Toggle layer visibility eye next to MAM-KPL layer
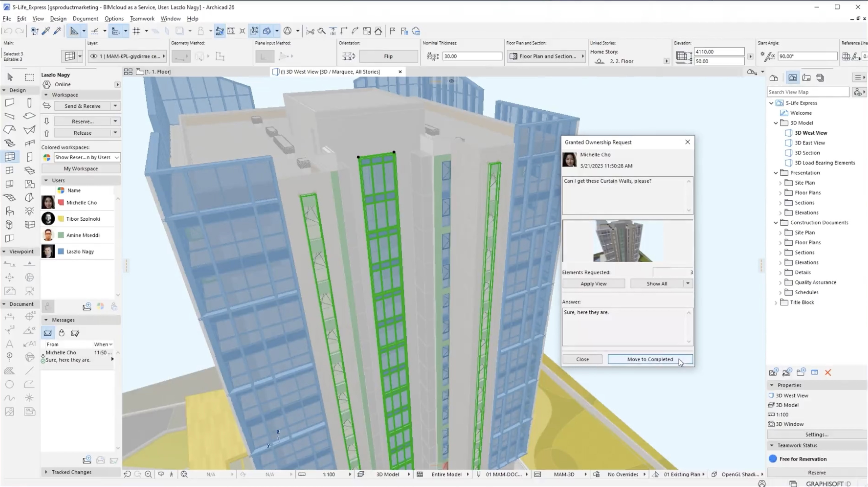 [x=94, y=56]
